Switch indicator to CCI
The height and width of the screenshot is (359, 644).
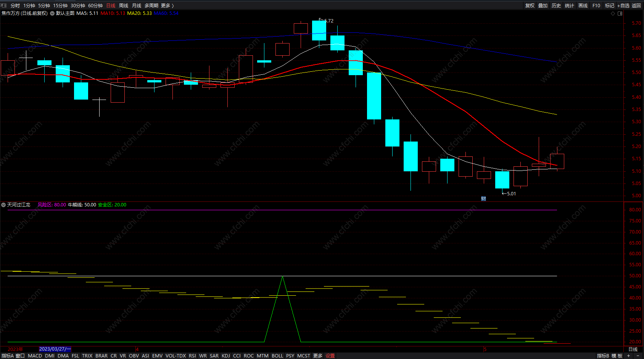(237, 356)
